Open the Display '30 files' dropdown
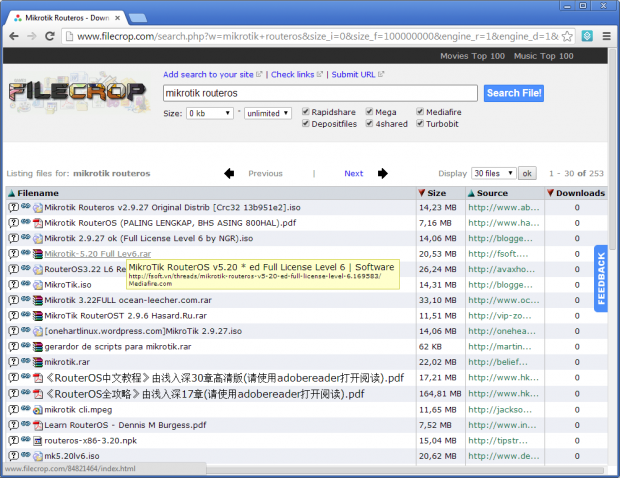The image size is (620, 478). tap(494, 173)
